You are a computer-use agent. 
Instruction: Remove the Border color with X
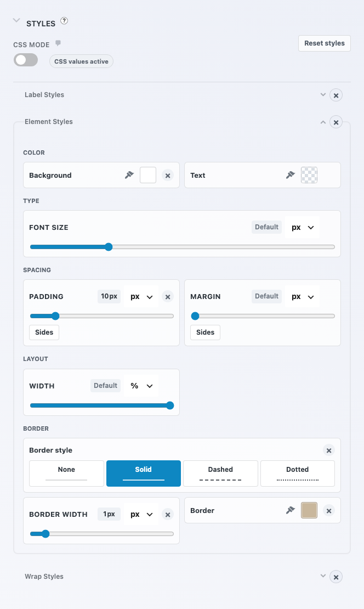pos(329,511)
